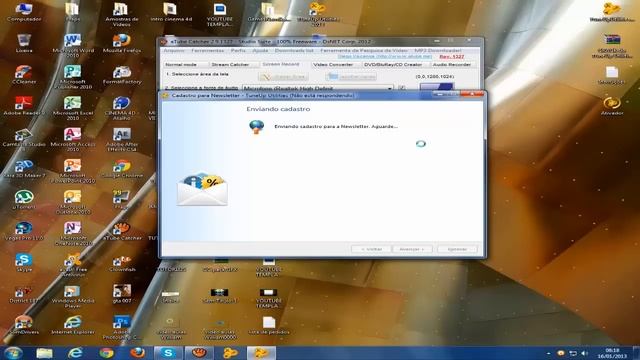
Task: Open the Adobe After Effects CS4 shortcut
Action: 122,139
